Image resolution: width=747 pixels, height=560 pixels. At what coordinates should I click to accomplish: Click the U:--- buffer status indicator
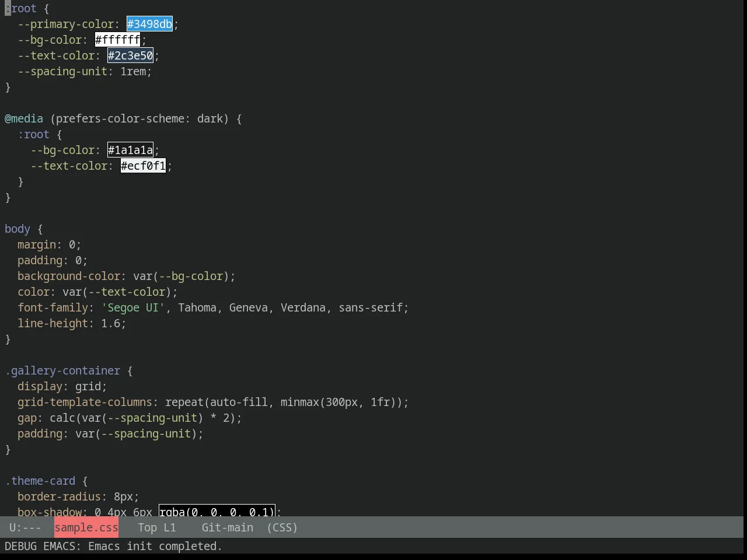[x=25, y=527]
